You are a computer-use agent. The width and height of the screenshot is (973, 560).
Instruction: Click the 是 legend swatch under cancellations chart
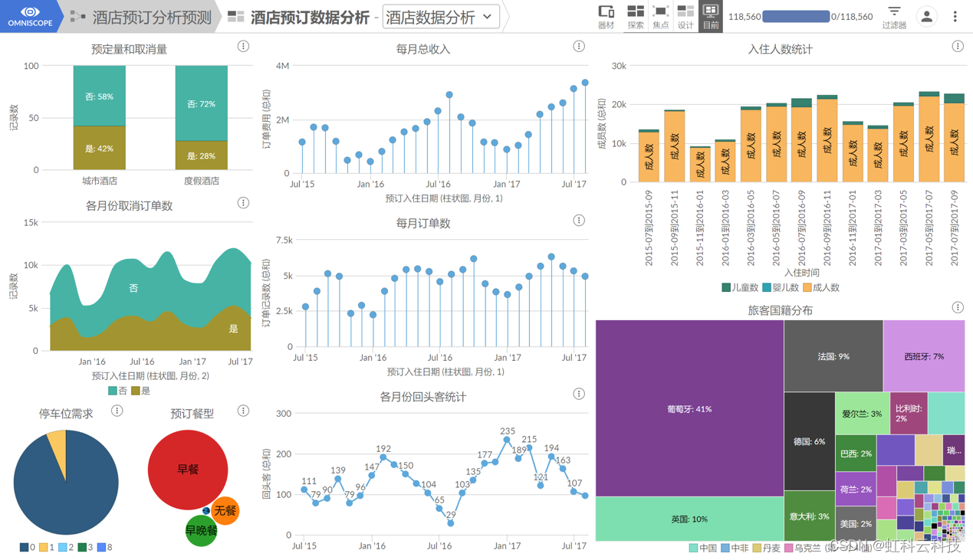(136, 391)
